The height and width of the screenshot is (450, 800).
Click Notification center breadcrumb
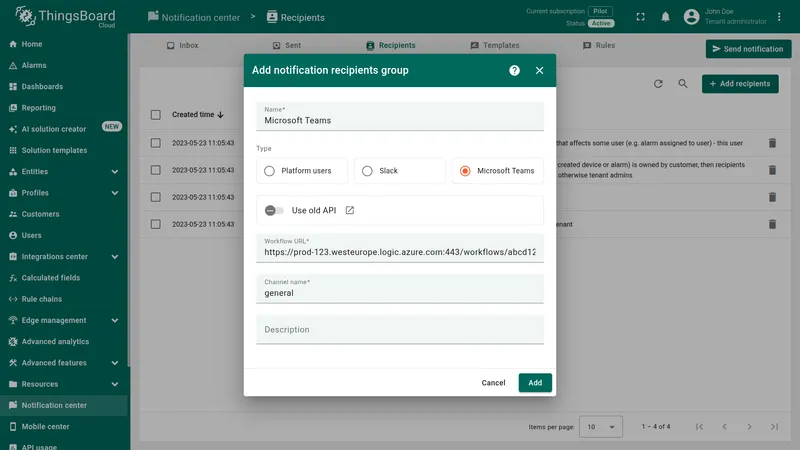[194, 17]
